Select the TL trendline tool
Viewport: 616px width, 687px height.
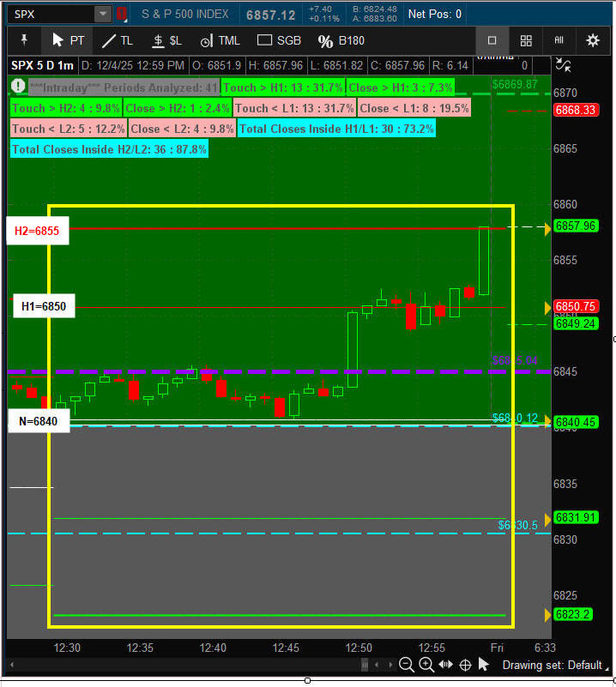point(118,40)
